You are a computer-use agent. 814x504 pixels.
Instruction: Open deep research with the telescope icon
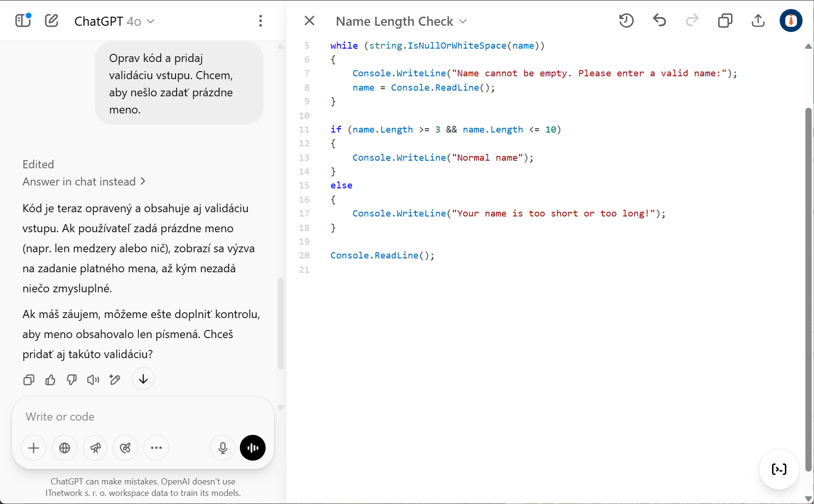click(95, 448)
